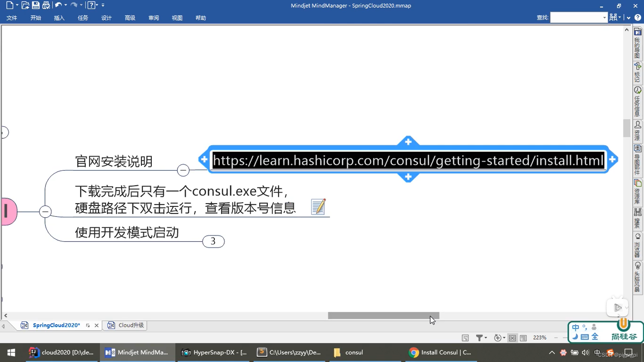Open the 浏览器 side panel
644x362 pixels.
(x=638, y=245)
